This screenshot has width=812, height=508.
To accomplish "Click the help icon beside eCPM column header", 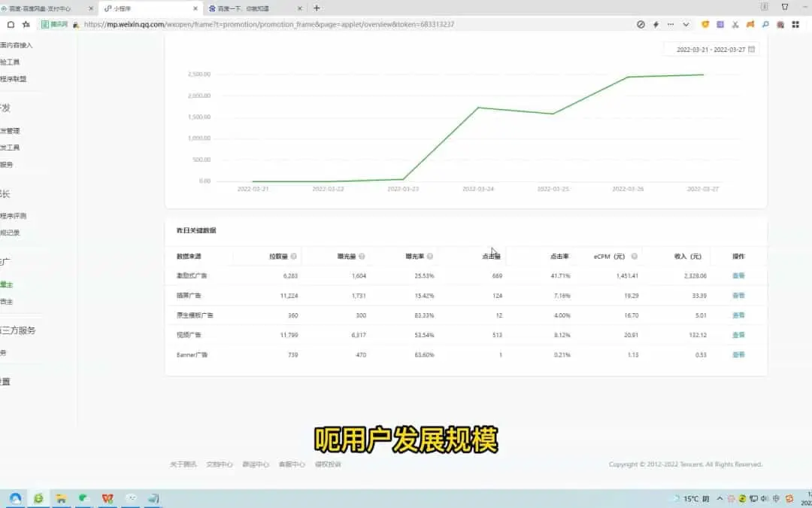I will [x=634, y=257].
